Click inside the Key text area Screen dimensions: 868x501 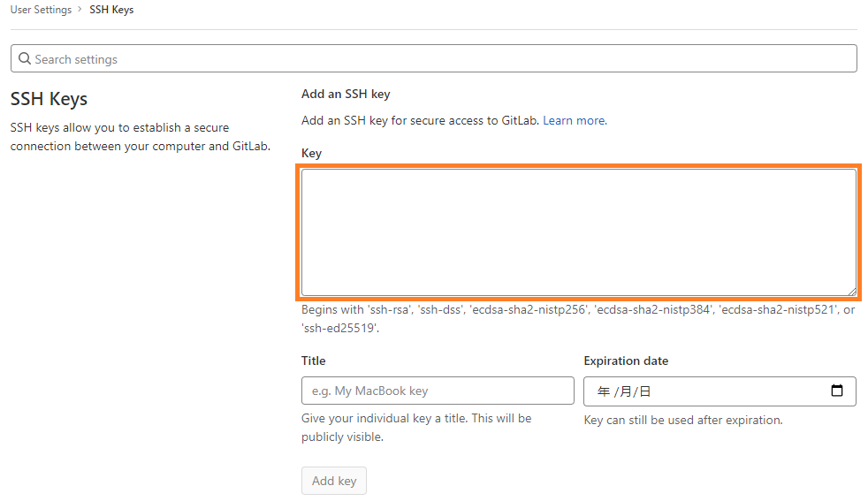[x=578, y=232]
